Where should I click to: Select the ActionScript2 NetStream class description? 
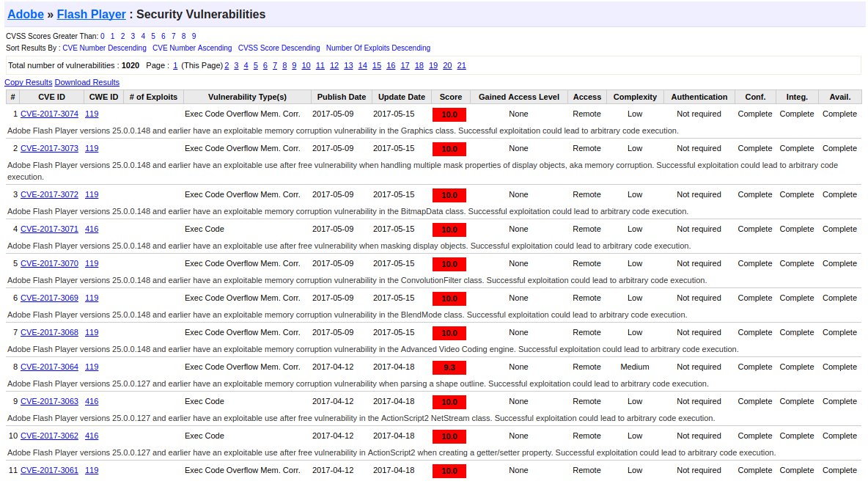point(361,418)
